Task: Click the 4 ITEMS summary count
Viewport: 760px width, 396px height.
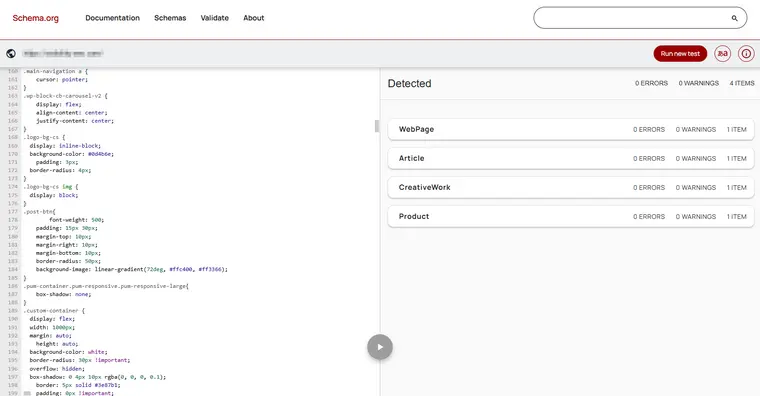Action: (742, 83)
